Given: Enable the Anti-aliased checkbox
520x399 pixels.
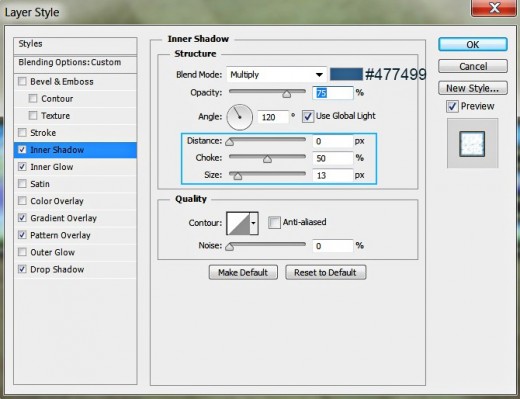Looking at the screenshot, I should pyautogui.click(x=274, y=222).
